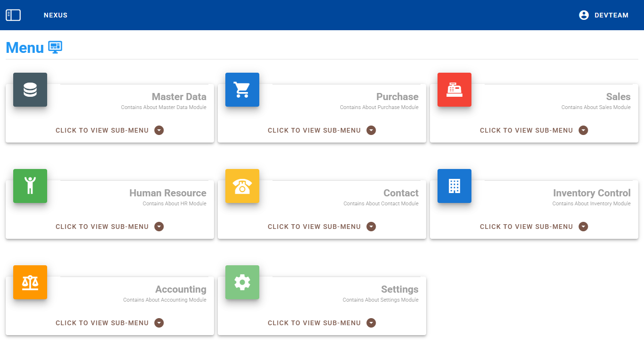Toggle the sidebar panel icon in header
Image resolution: width=644 pixels, height=354 pixels.
[x=13, y=15]
